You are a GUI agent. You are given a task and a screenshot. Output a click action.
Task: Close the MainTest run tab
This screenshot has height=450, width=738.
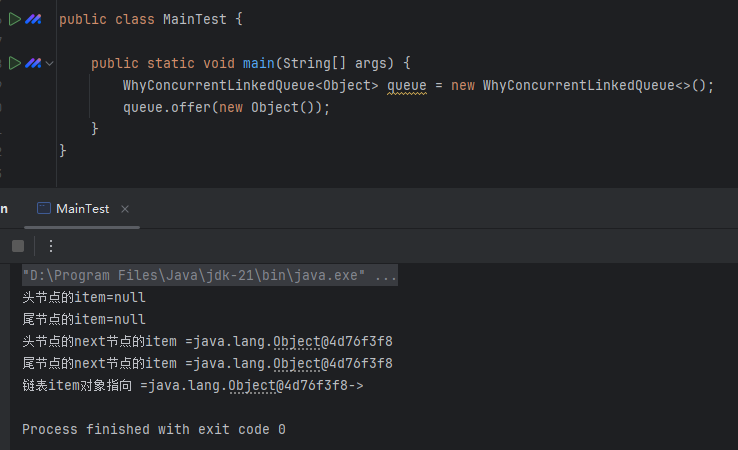(x=125, y=209)
